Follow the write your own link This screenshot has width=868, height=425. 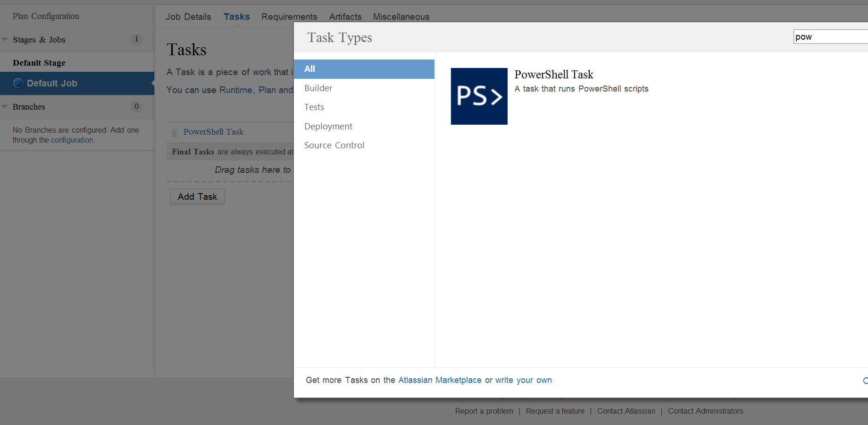point(523,380)
